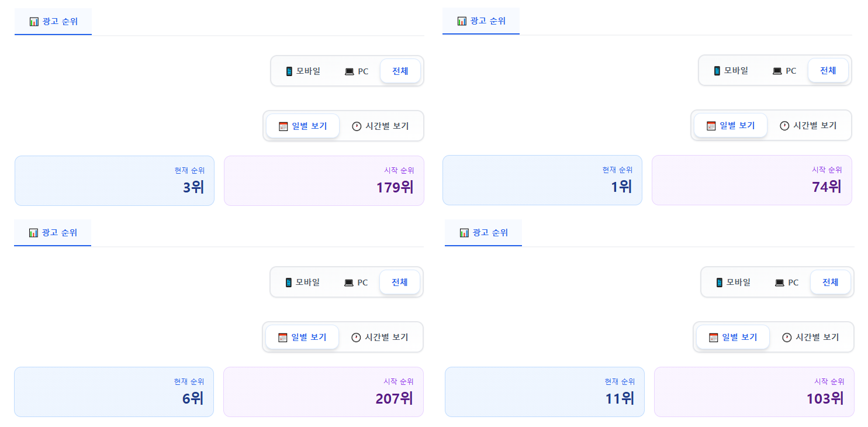868x427 pixels.
Task: Switch to 시간별 보기 in the 103위 panel
Action: pos(810,338)
